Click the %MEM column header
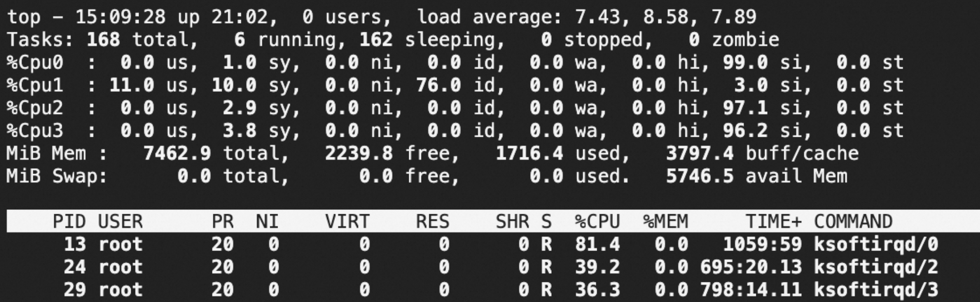The image size is (980, 302). [x=665, y=222]
